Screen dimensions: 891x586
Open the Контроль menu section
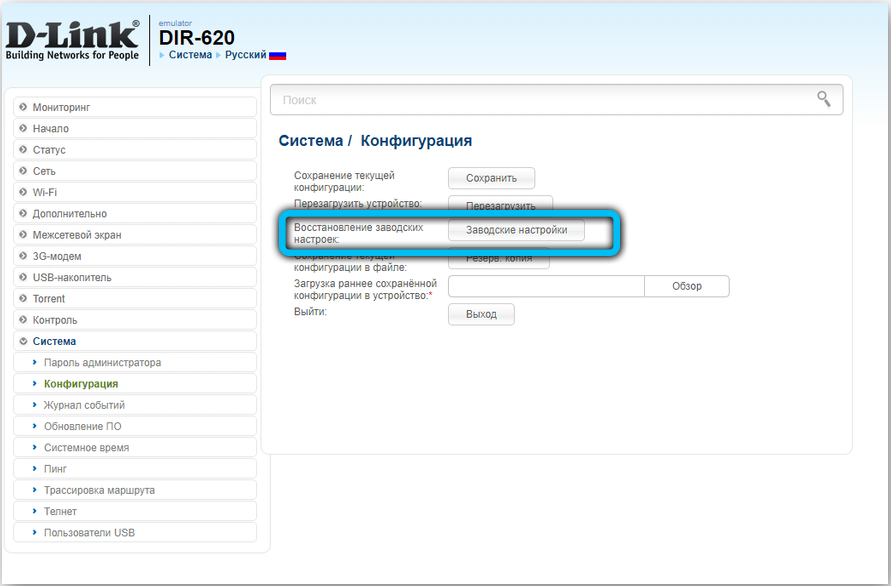coord(135,320)
